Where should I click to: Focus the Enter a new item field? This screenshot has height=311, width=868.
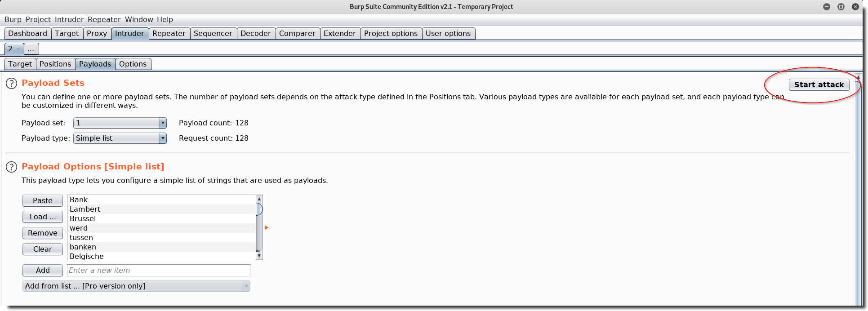[159, 271]
